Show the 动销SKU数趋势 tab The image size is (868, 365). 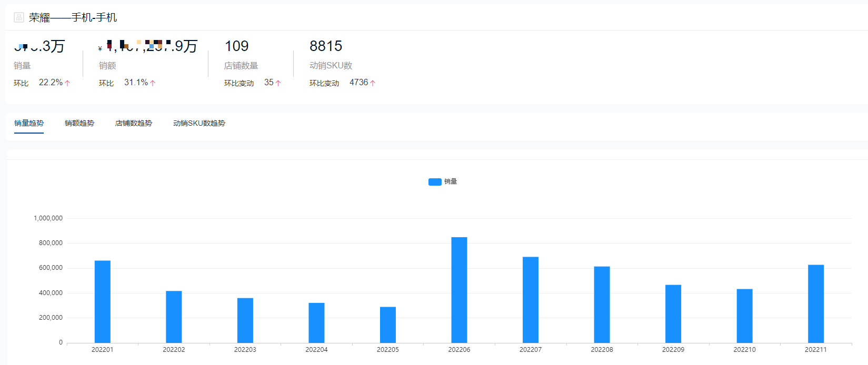click(x=199, y=123)
